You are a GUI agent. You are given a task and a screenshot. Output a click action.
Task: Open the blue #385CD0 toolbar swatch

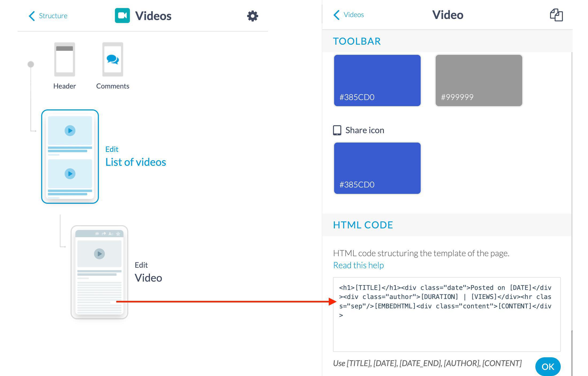pyautogui.click(x=377, y=80)
